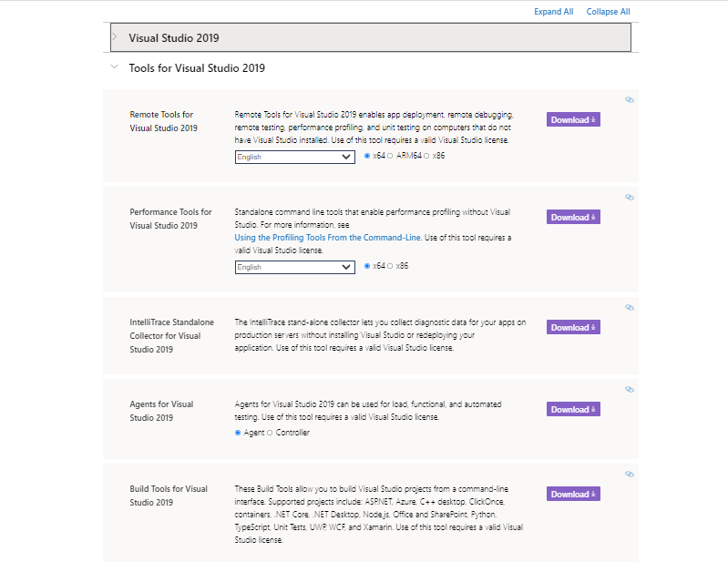Click the Expand All link

pos(554,12)
